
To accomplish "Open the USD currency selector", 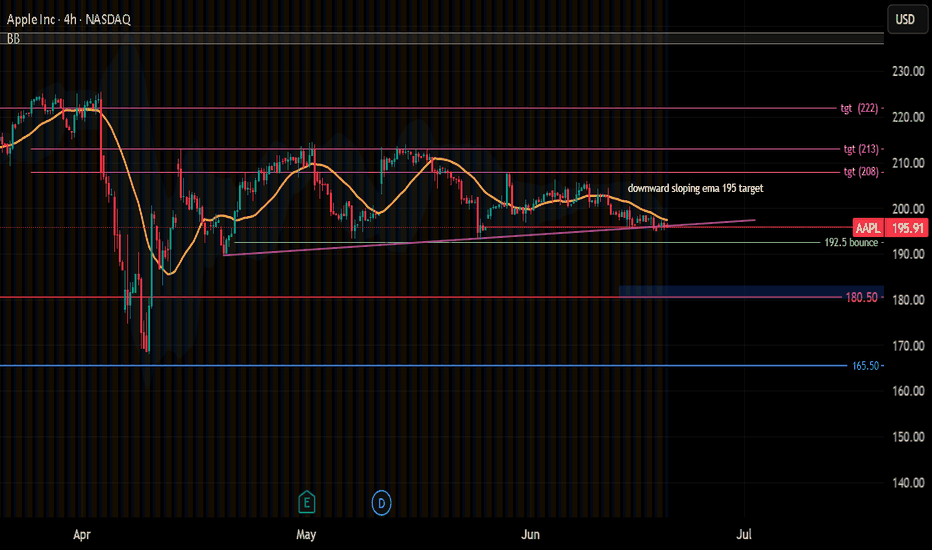I will (x=905, y=19).
